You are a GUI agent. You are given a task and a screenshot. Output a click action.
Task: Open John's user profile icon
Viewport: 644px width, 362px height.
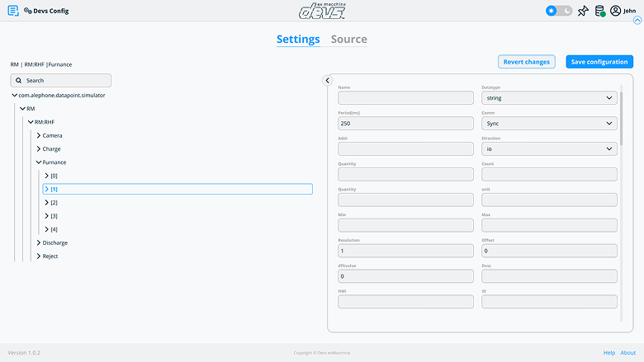[x=616, y=11]
